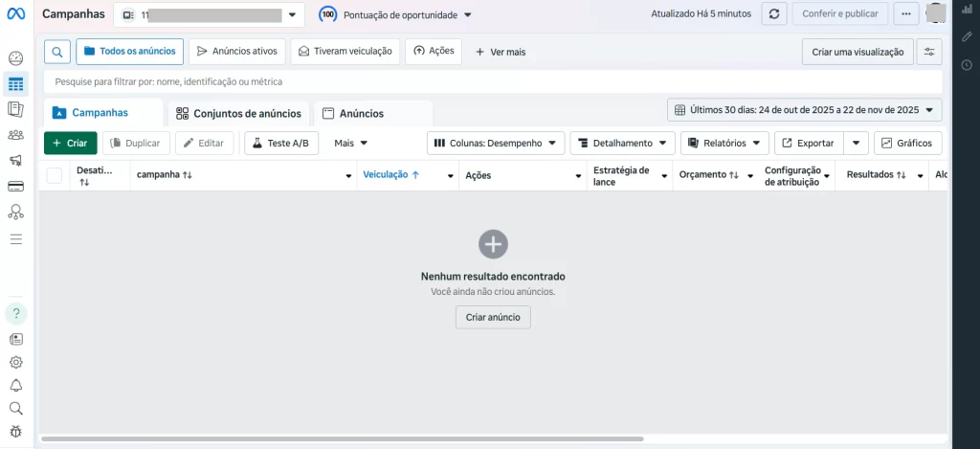Switch to the Anúncios tab
980x449 pixels.
tap(353, 113)
